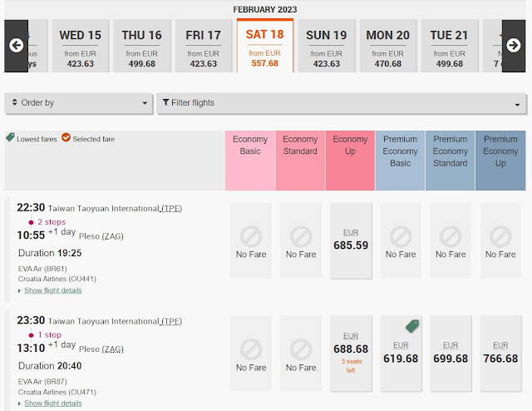
Task: Open the Order by dropdown
Action: point(79,103)
